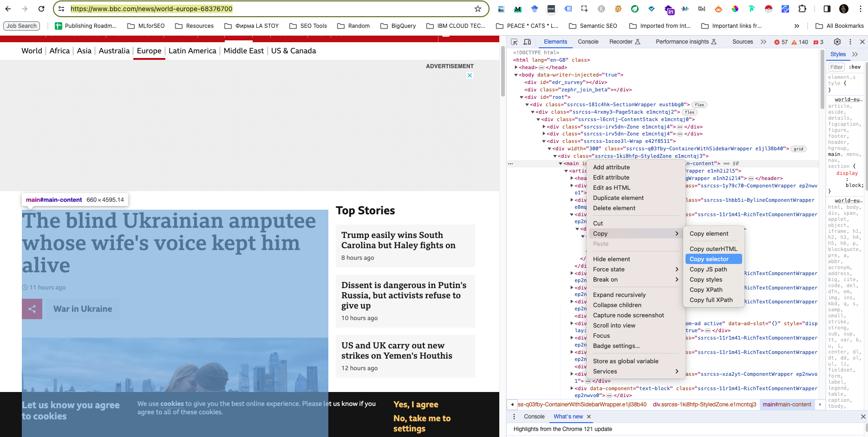The height and width of the screenshot is (437, 868).
Task: Collapse the body element node
Action: coord(516,75)
